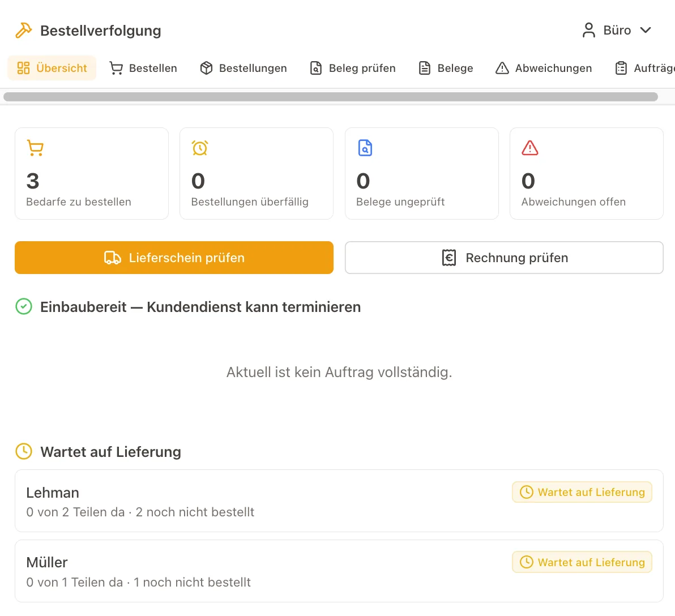Click the clipboard icon in Aufträge tab
This screenshot has width=675, height=616.
click(621, 68)
